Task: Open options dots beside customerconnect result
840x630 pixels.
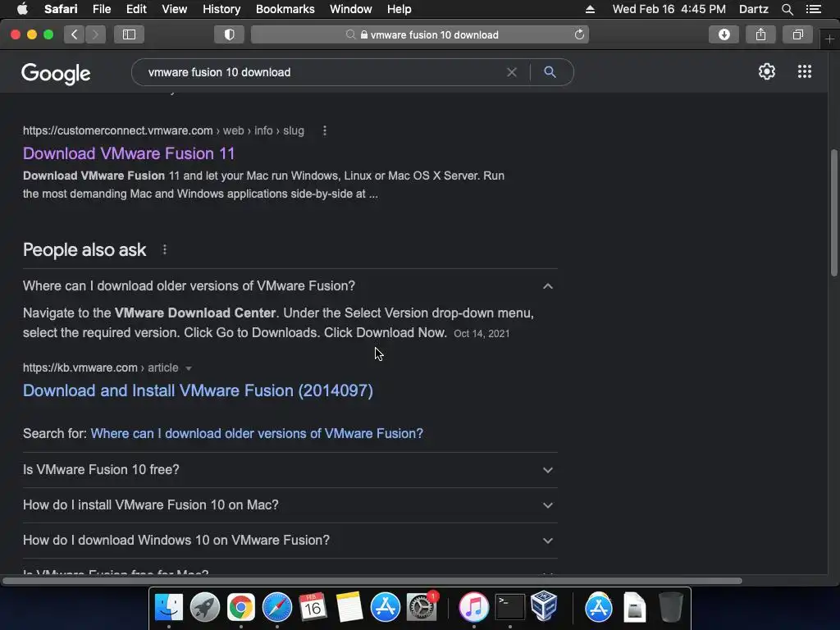Action: (325, 130)
